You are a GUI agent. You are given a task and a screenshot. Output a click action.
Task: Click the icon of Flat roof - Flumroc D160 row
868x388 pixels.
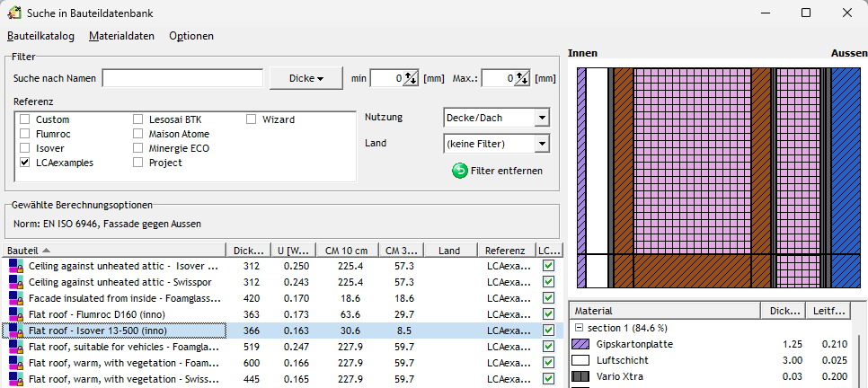pos(14,316)
